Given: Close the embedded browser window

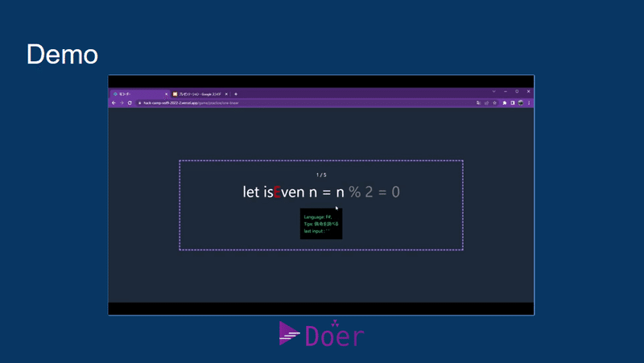Looking at the screenshot, I should point(529,92).
